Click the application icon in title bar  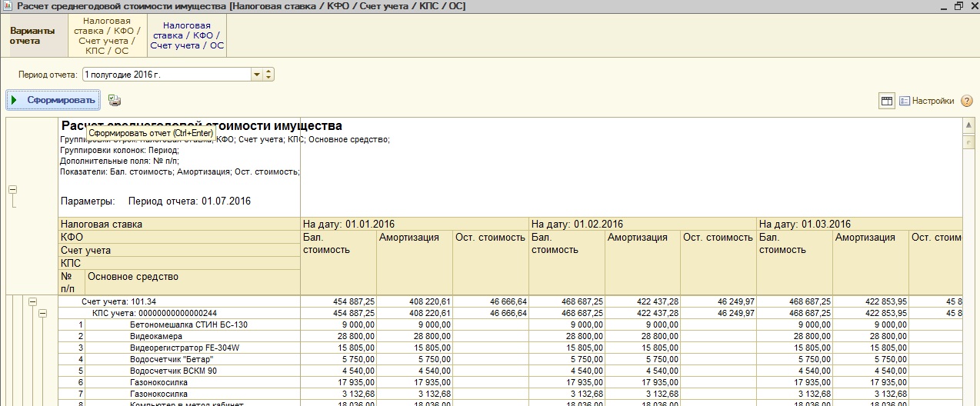tap(7, 6)
